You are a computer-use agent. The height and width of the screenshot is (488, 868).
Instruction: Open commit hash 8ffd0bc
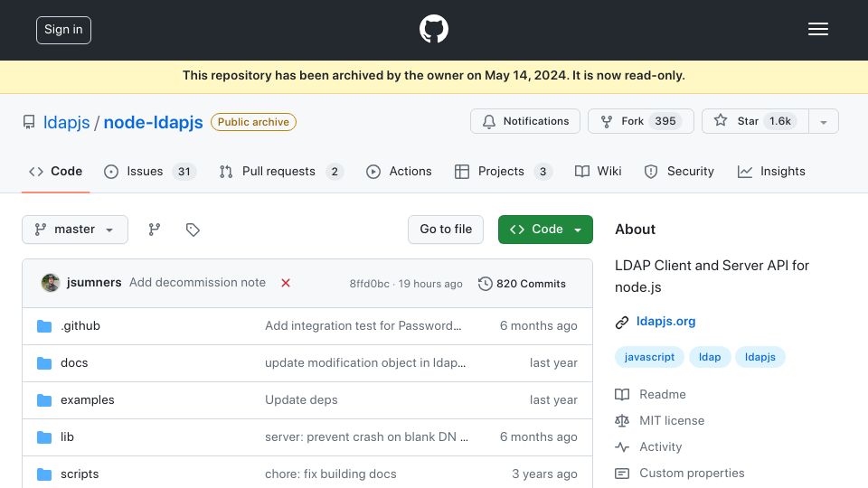[369, 284]
